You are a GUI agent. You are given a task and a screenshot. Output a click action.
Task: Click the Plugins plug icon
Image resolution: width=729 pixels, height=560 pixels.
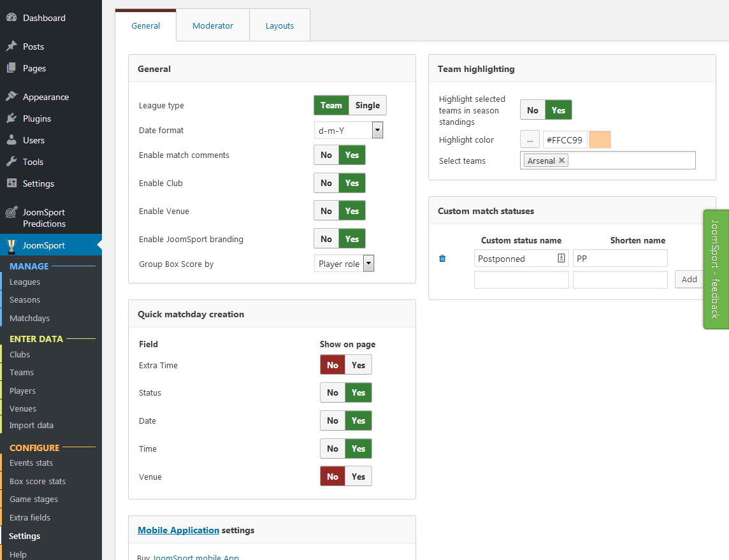point(11,118)
